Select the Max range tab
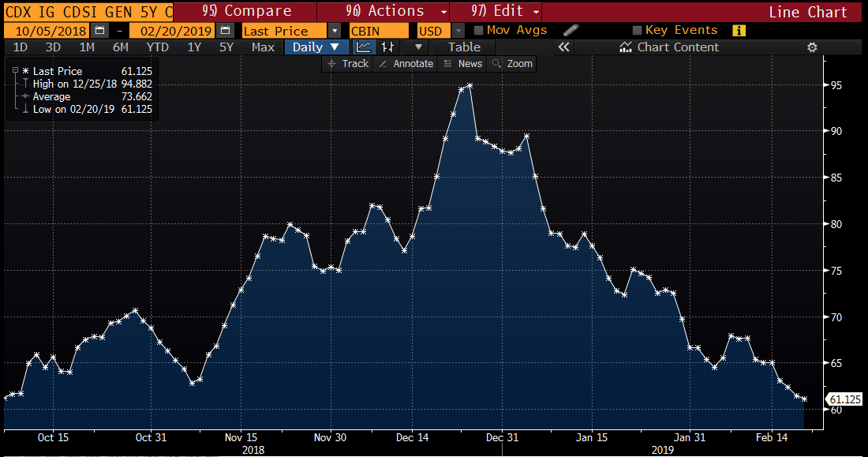The width and height of the screenshot is (868, 457). pos(263,47)
